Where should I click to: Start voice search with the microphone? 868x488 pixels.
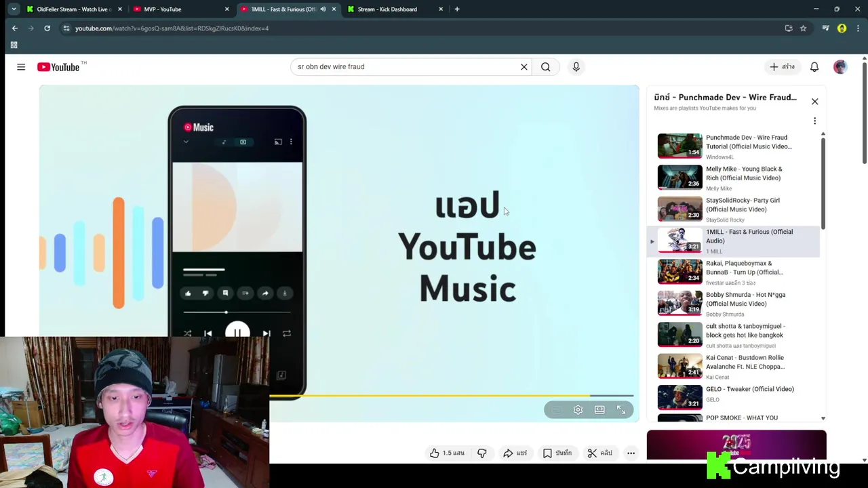click(x=576, y=67)
